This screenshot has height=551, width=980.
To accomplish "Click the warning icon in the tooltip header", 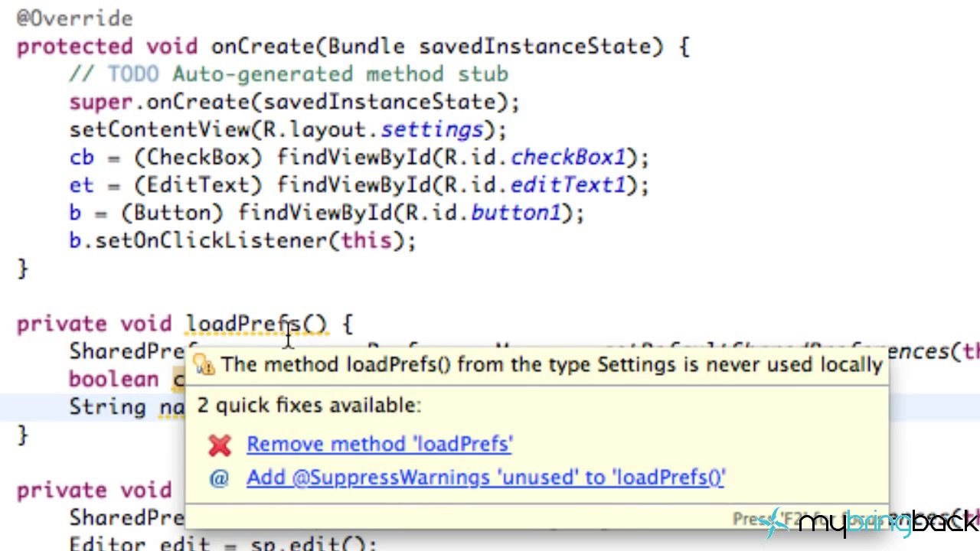I will (x=204, y=364).
